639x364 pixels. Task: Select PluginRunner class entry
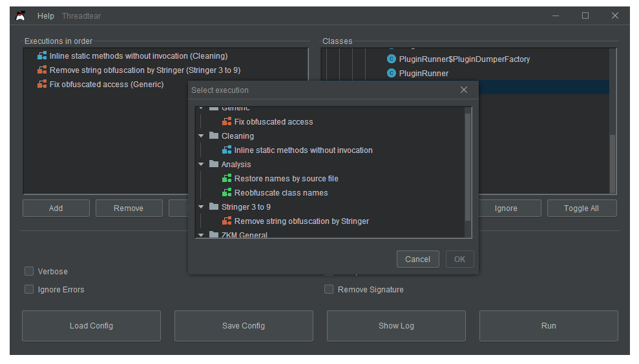click(424, 74)
